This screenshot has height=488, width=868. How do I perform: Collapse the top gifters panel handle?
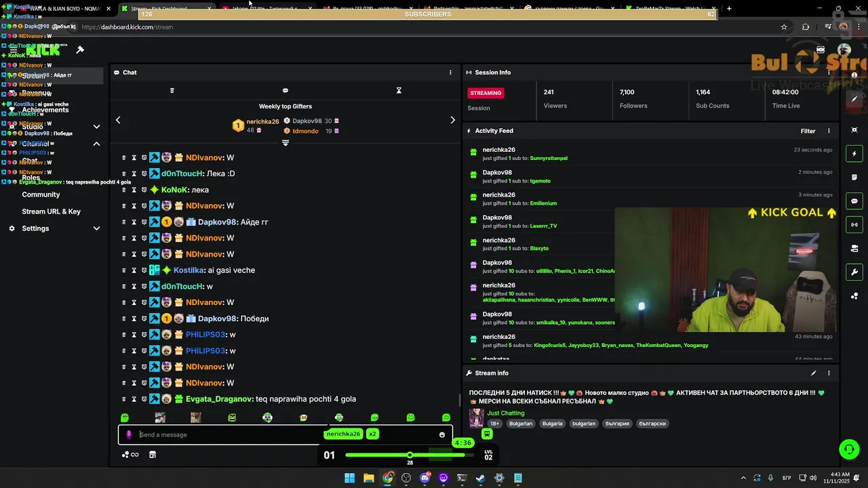tap(285, 143)
